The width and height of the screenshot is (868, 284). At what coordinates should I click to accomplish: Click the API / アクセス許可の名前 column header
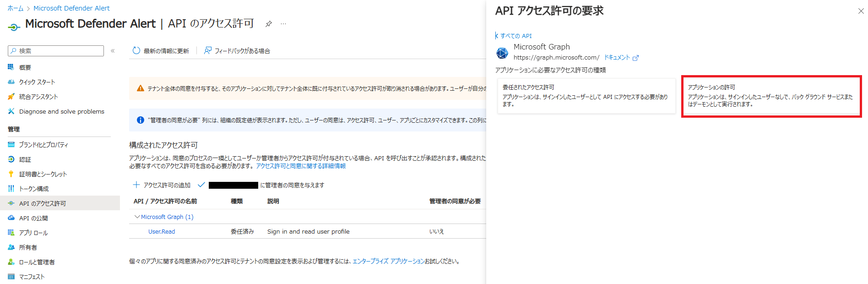(x=165, y=201)
